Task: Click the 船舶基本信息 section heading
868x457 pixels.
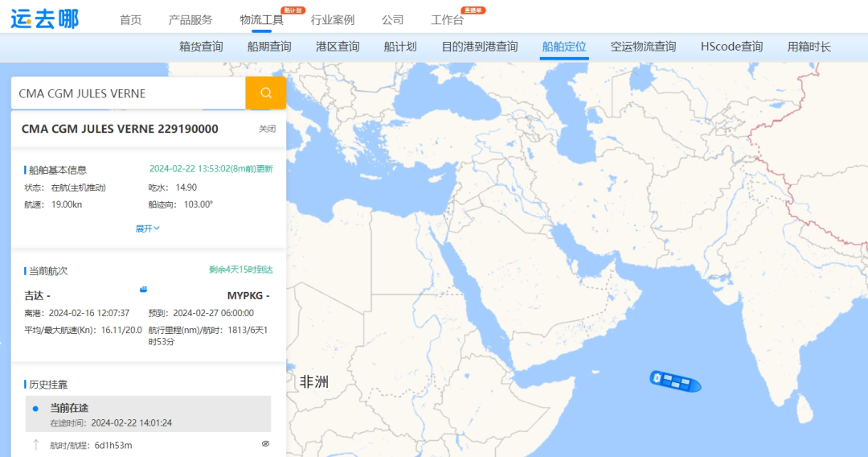Action: point(58,170)
